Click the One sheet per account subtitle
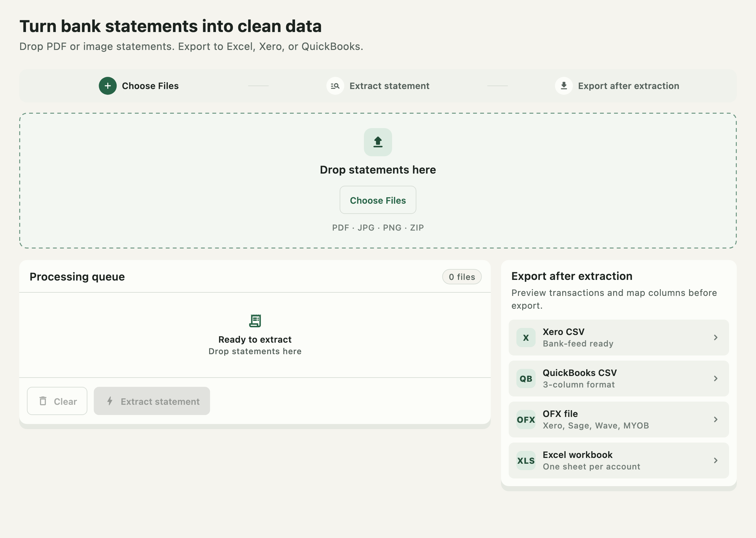The image size is (756, 538). [591, 467]
